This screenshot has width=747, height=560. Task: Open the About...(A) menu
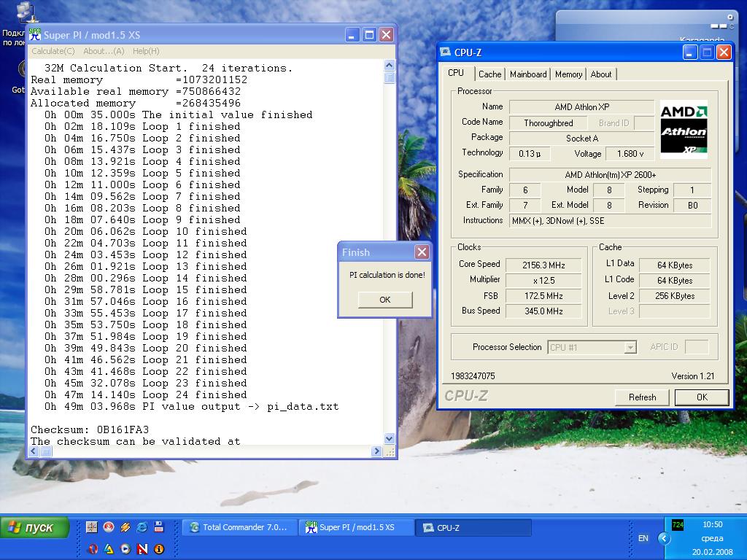104,51
